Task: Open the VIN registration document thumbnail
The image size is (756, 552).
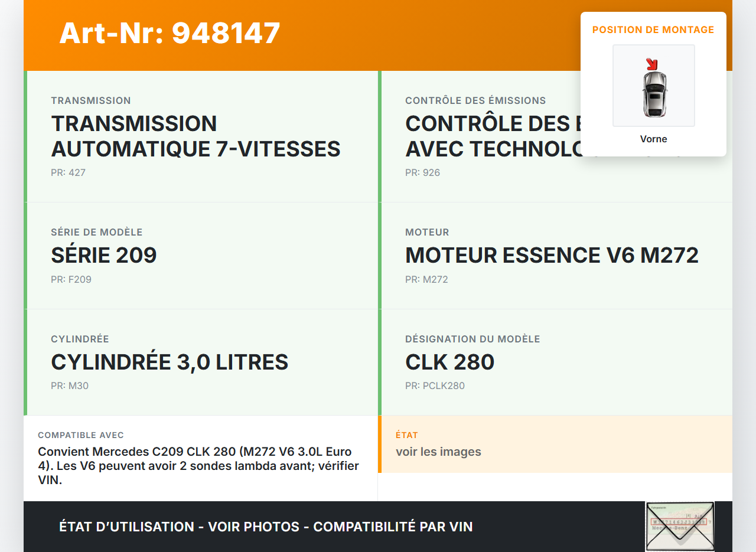Action: [679, 526]
